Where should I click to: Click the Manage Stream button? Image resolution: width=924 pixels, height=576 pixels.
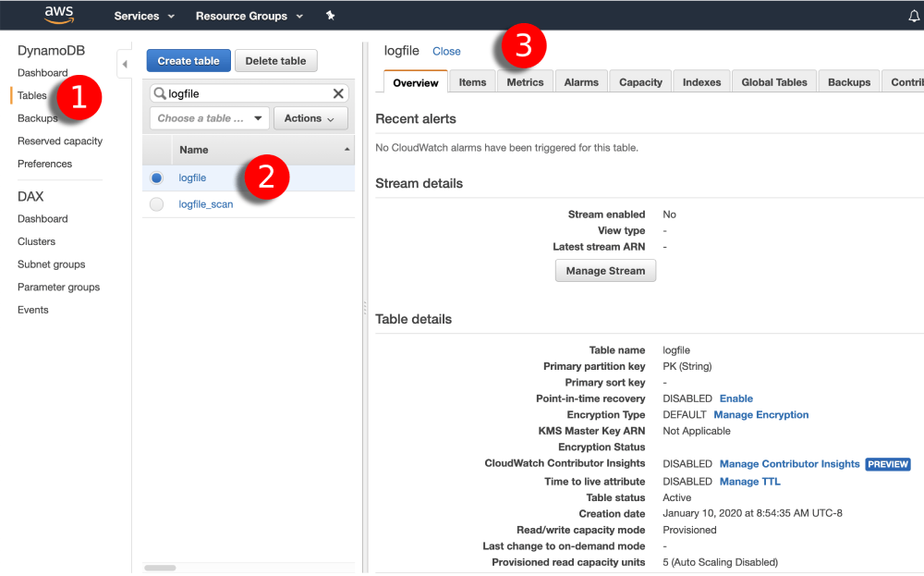click(x=606, y=271)
